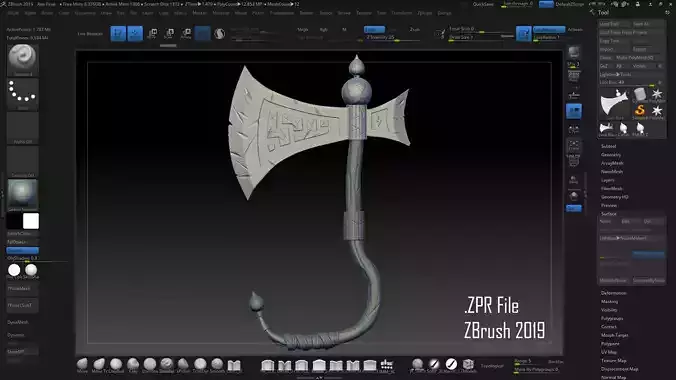This screenshot has width=676, height=380.
Task: Select the SimpleBrush golden S tool
Action: click(x=640, y=112)
